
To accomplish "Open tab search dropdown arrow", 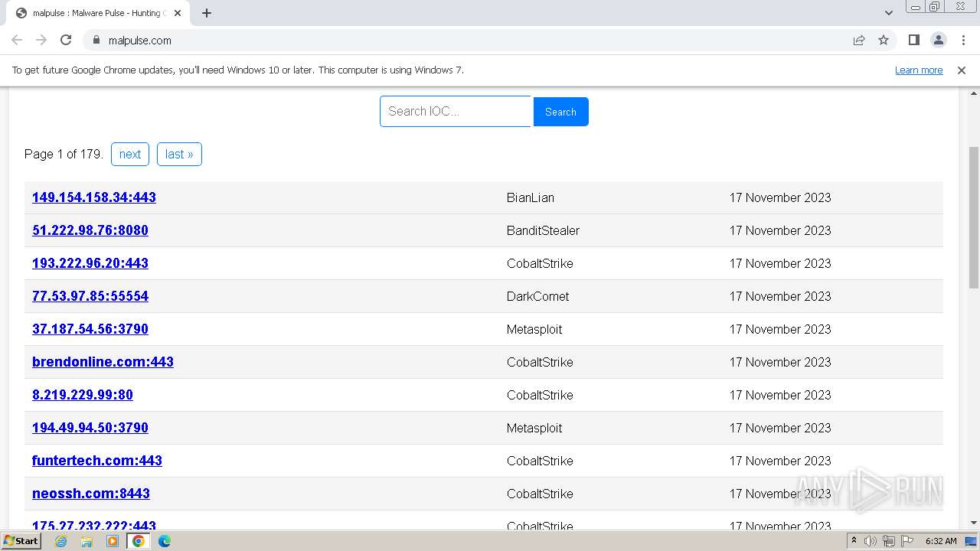I will coord(888,13).
